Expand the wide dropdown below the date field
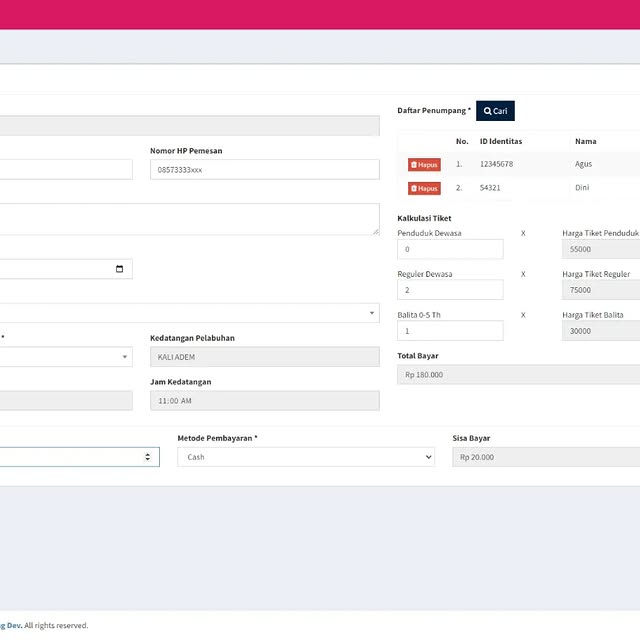Image resolution: width=640 pixels, height=640 pixels. [190, 313]
